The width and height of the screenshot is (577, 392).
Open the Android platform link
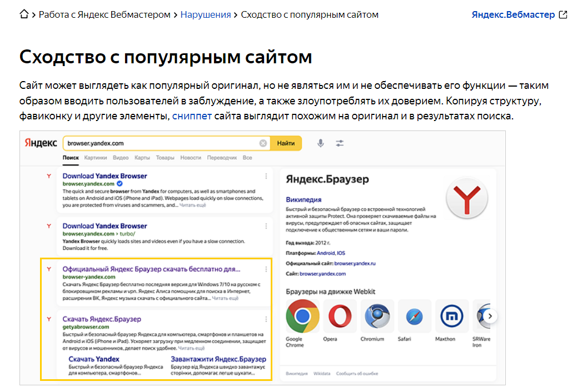pyautogui.click(x=326, y=253)
